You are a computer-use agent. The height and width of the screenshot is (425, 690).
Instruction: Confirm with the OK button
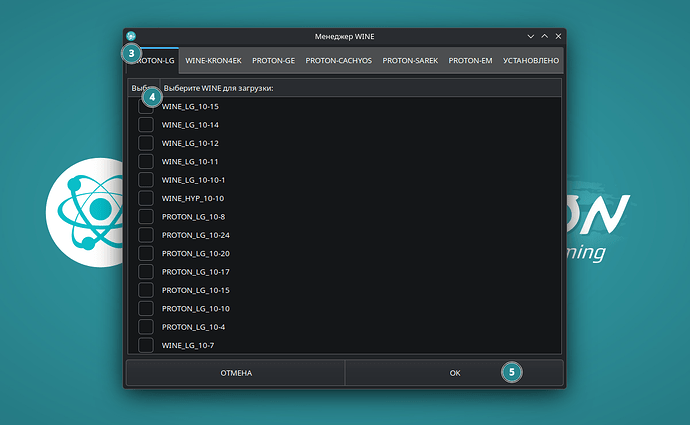click(x=454, y=373)
